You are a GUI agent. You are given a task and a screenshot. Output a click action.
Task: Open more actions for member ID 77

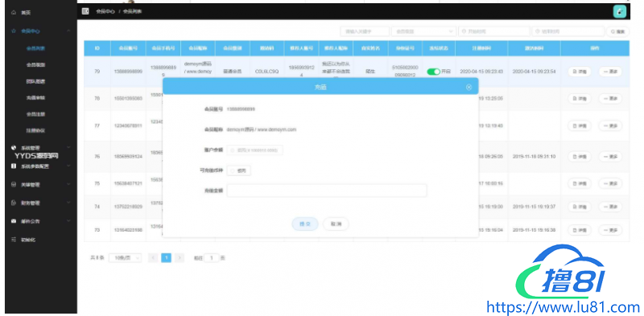[x=610, y=125]
